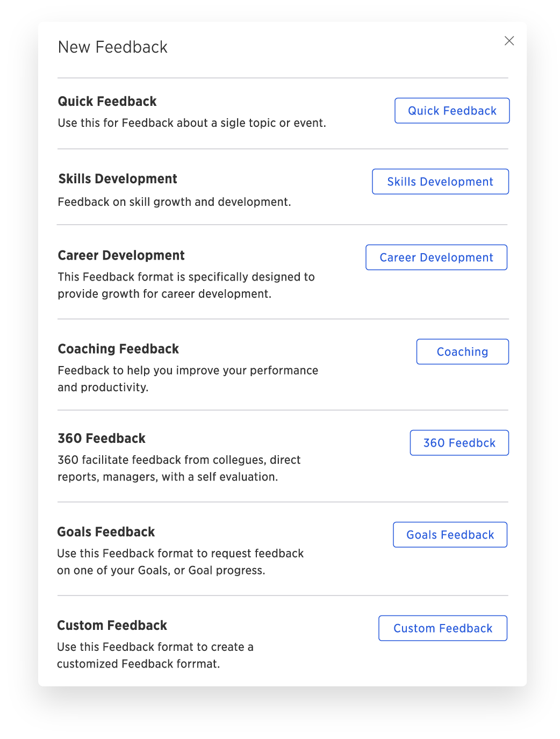
Task: Click the description mentioning collegues and direct reports
Action: (x=179, y=468)
